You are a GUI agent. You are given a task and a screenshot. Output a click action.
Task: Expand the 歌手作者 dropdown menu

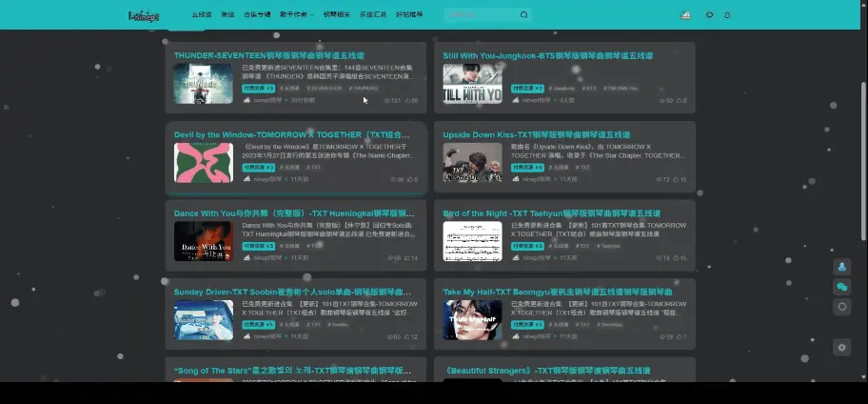point(297,15)
